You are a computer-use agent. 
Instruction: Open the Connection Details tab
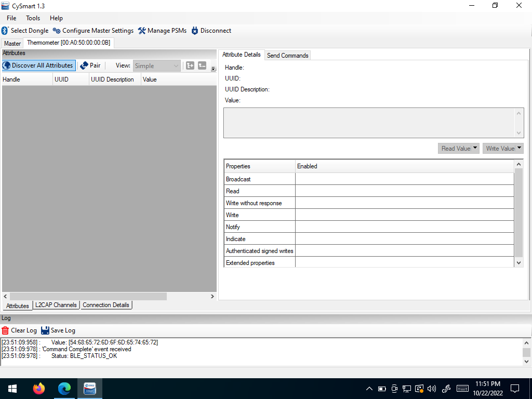tap(106, 305)
